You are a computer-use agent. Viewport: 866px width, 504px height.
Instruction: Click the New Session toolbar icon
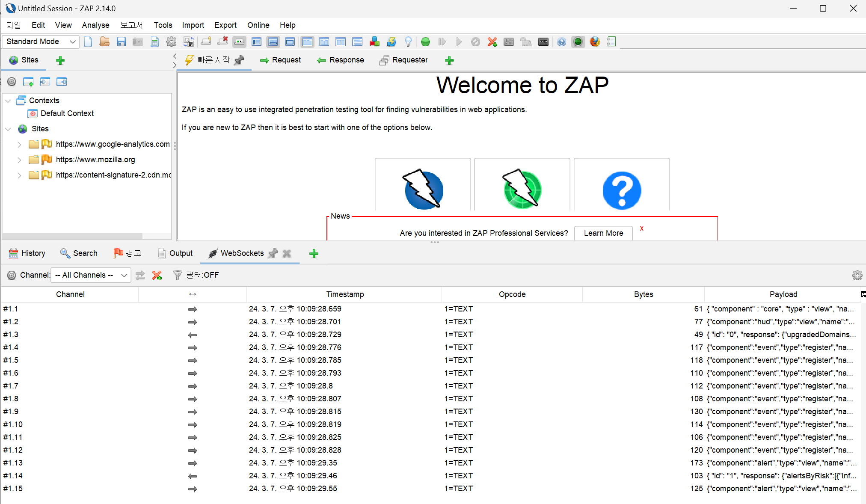coord(88,42)
